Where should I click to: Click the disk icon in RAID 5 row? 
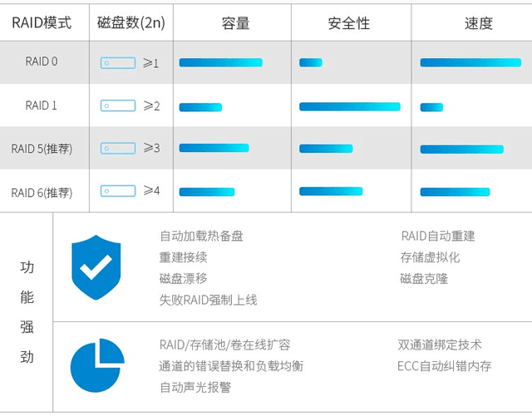tap(118, 149)
